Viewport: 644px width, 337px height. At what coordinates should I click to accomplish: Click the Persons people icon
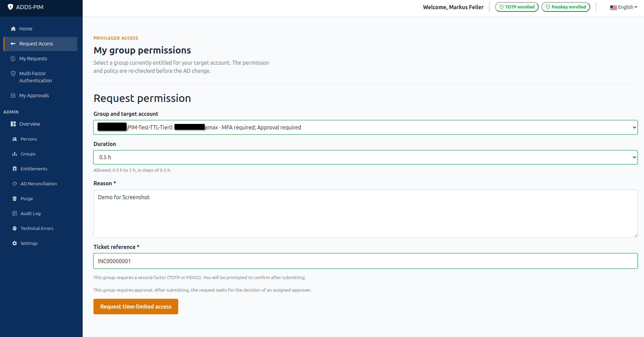pos(15,139)
